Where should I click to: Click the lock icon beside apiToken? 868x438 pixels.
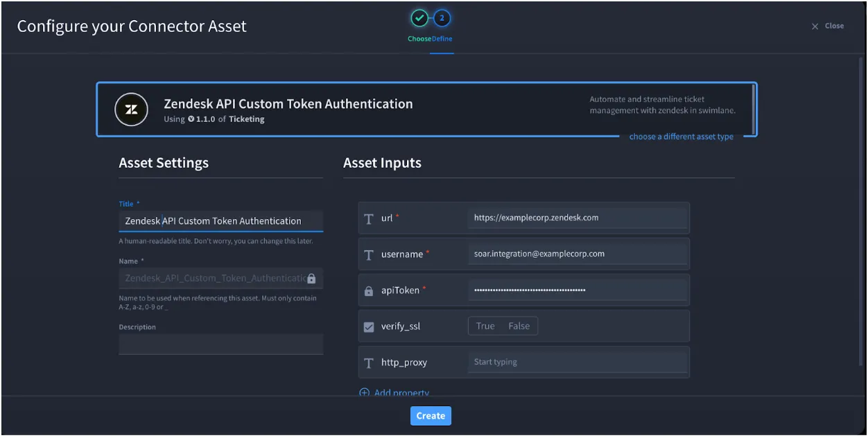369,291
